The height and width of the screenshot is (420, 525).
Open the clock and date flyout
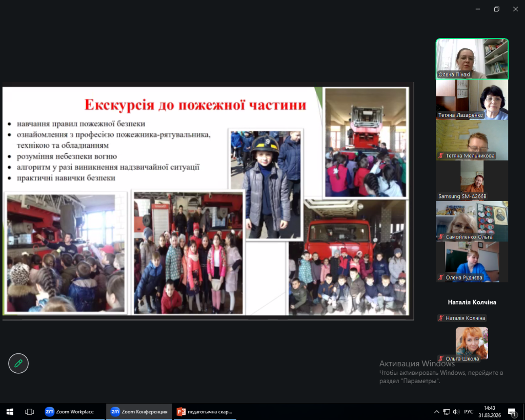(489, 411)
